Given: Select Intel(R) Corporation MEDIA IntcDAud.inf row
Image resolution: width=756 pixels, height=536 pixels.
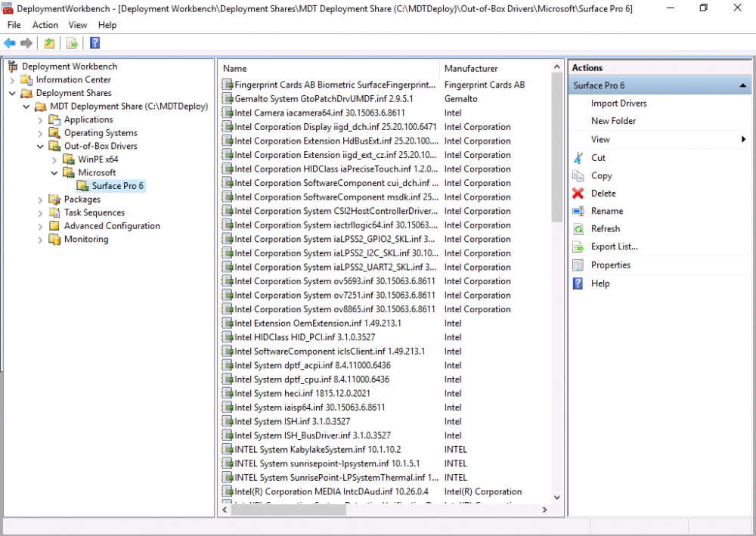Looking at the screenshot, I should pos(386,491).
